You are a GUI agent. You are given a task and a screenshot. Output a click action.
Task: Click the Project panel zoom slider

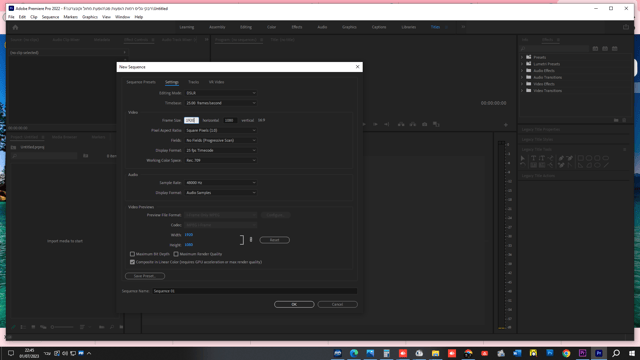(x=62, y=327)
